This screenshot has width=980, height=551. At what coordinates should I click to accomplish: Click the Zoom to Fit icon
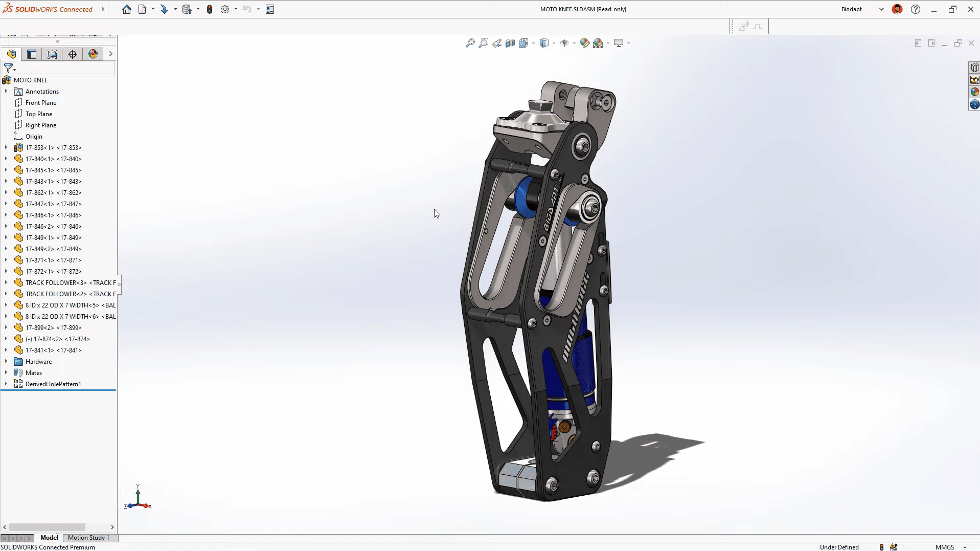pyautogui.click(x=470, y=43)
